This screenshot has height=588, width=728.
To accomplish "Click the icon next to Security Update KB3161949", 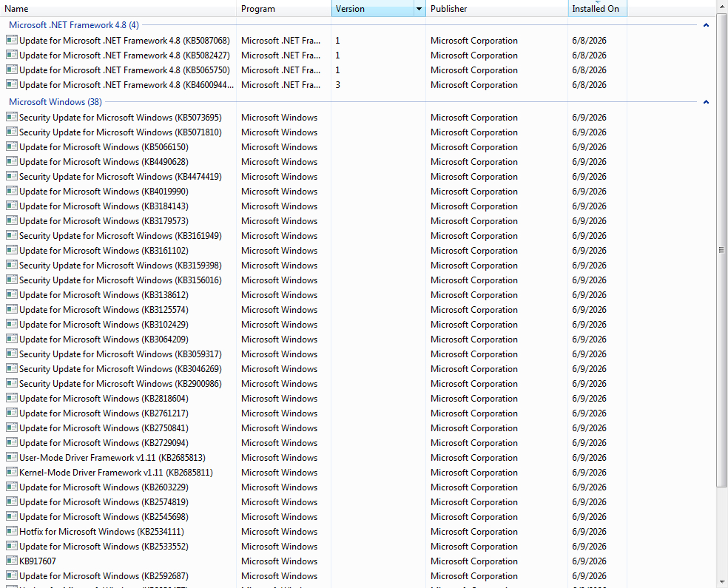I will click(12, 236).
